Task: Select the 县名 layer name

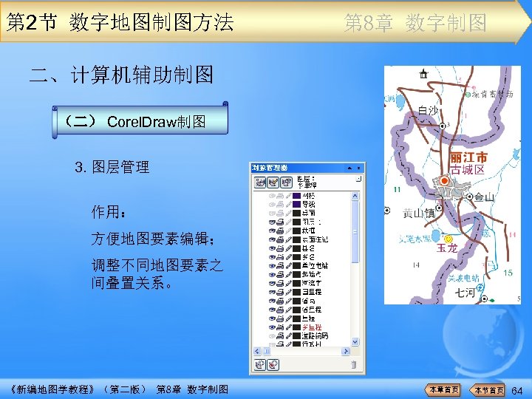Action: [308, 248]
